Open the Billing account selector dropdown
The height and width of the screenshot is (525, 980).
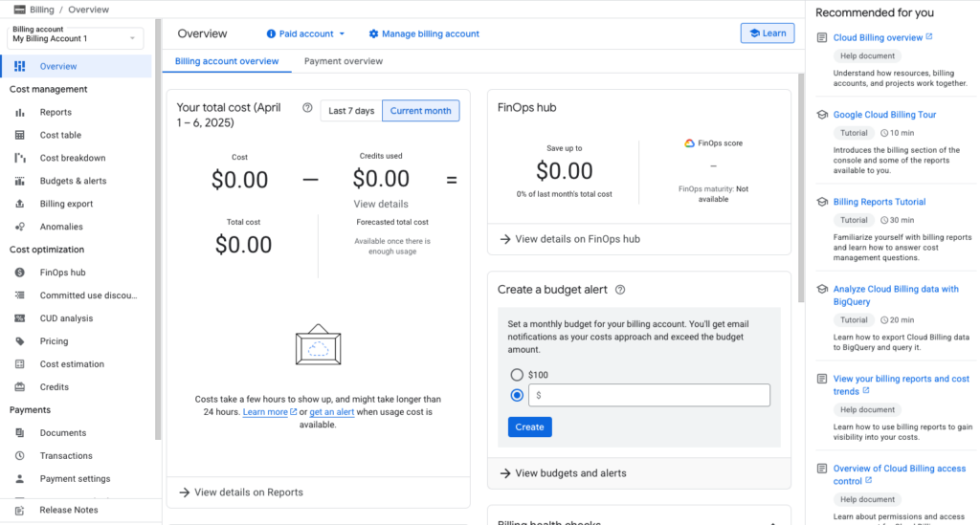coord(75,38)
